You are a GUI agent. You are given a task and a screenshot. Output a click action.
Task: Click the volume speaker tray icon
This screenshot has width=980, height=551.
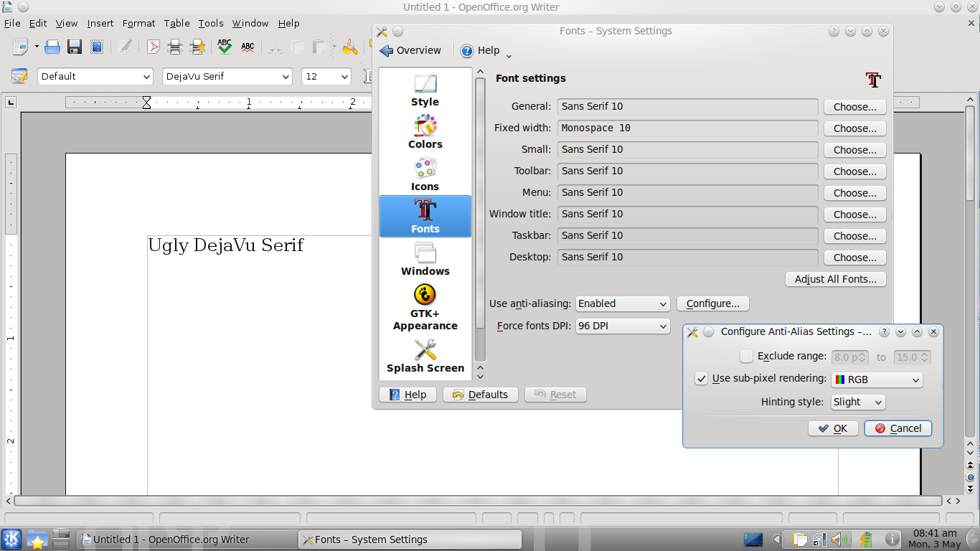pyautogui.click(x=839, y=539)
